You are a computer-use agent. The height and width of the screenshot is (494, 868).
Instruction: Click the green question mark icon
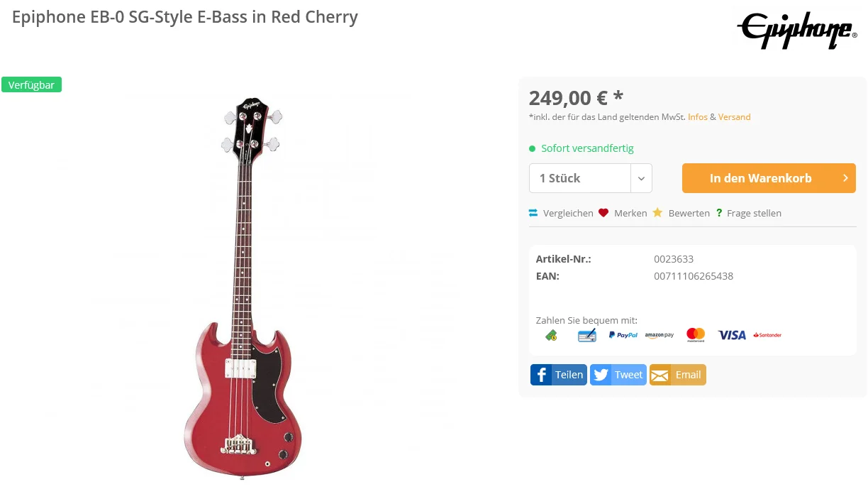(x=719, y=213)
